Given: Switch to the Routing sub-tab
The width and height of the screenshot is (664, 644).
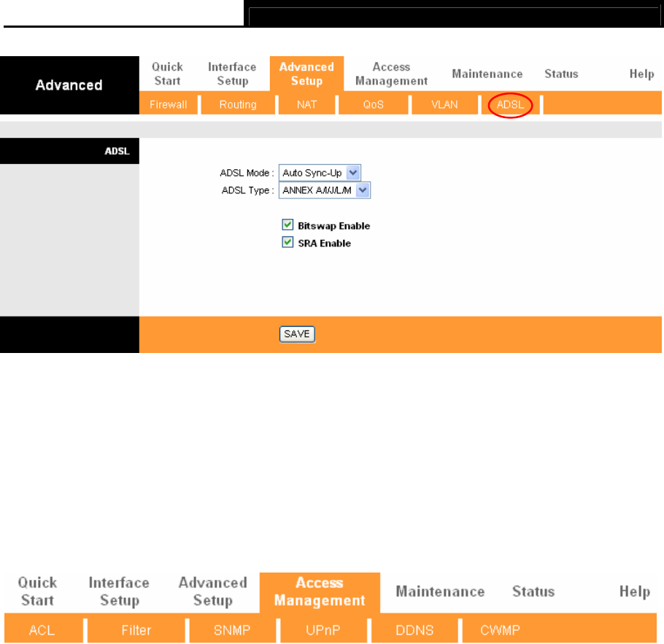Looking at the screenshot, I should click(238, 104).
